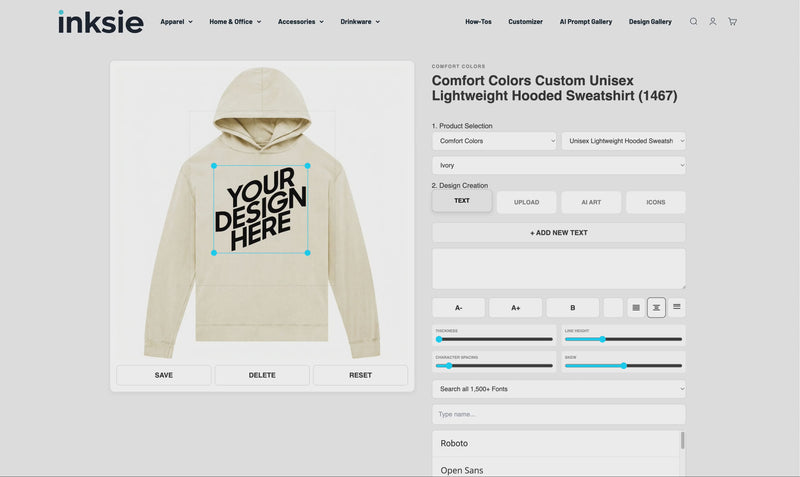Decrease font size with A- button
This screenshot has width=800, height=477.
(458, 308)
